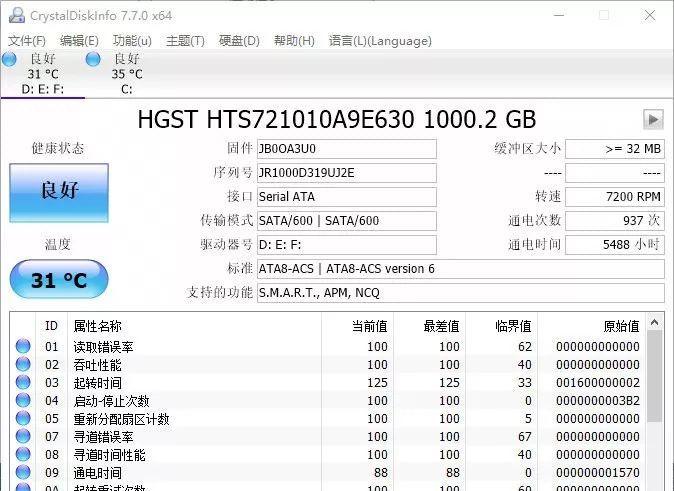Open the 编辑(E) menu
The width and height of the screenshot is (674, 491).
80,41
